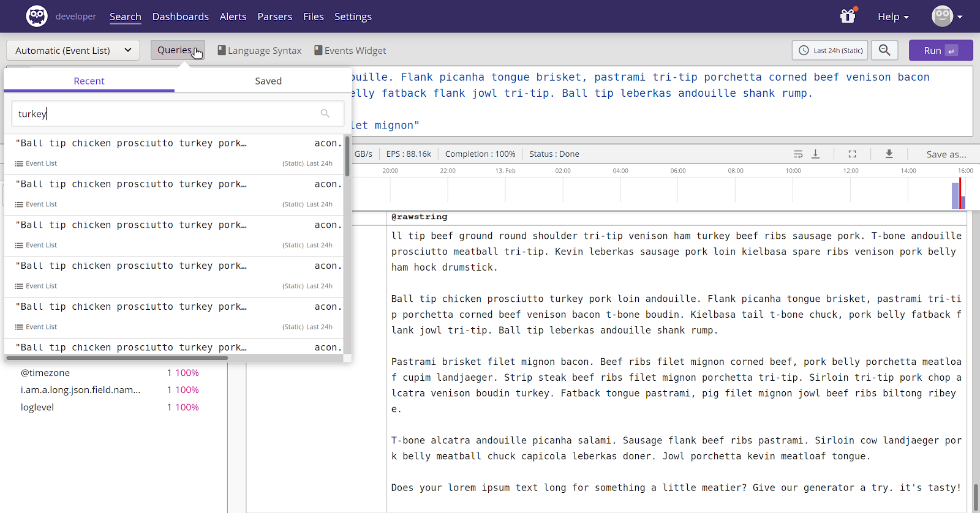Click the event text "Does your lorem ipsum"
Screen dimensions: 980x513
coord(676,488)
